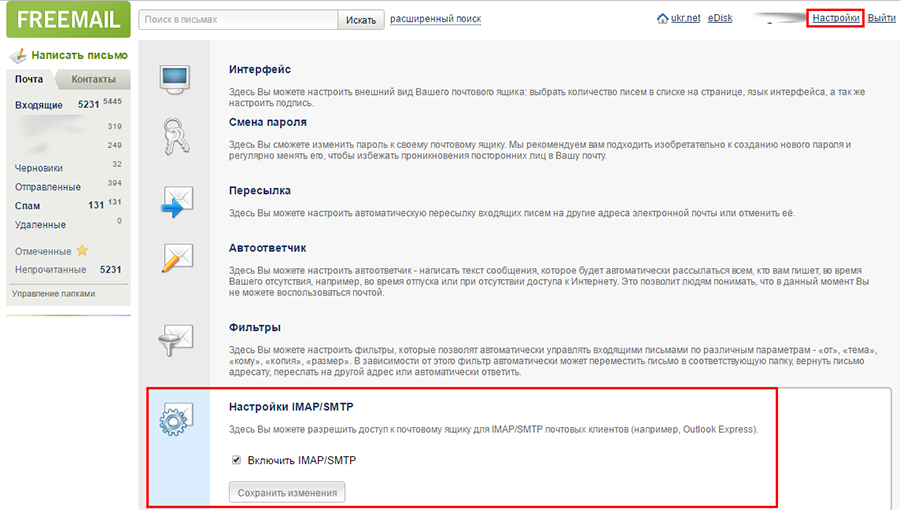Click the filters funnel icon
This screenshot has height=516, width=900.
pyautogui.click(x=176, y=340)
